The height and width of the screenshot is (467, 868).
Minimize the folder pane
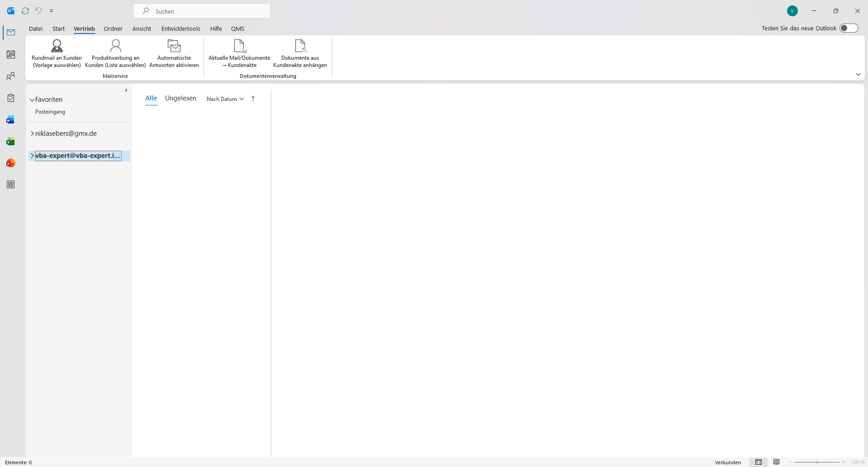coord(126,90)
